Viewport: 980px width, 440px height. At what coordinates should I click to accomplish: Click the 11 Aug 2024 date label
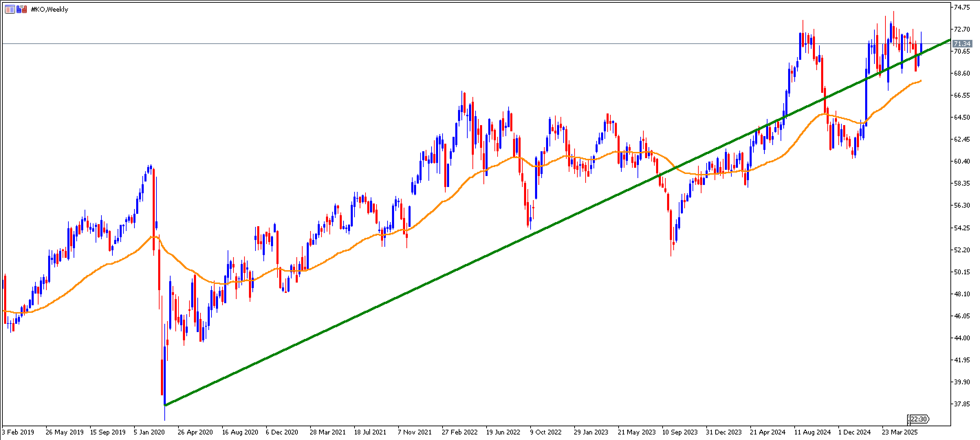[812, 432]
